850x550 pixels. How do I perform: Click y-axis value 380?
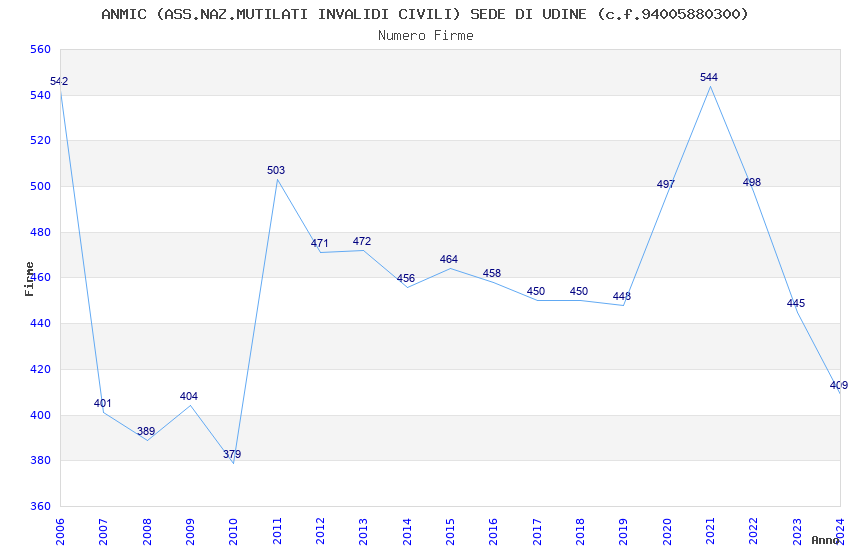pos(41,461)
